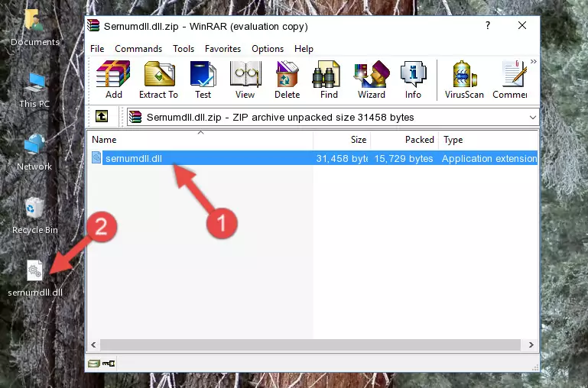Screen dimensions: 588x388
Task: Open the Tools menu
Action: point(184,49)
